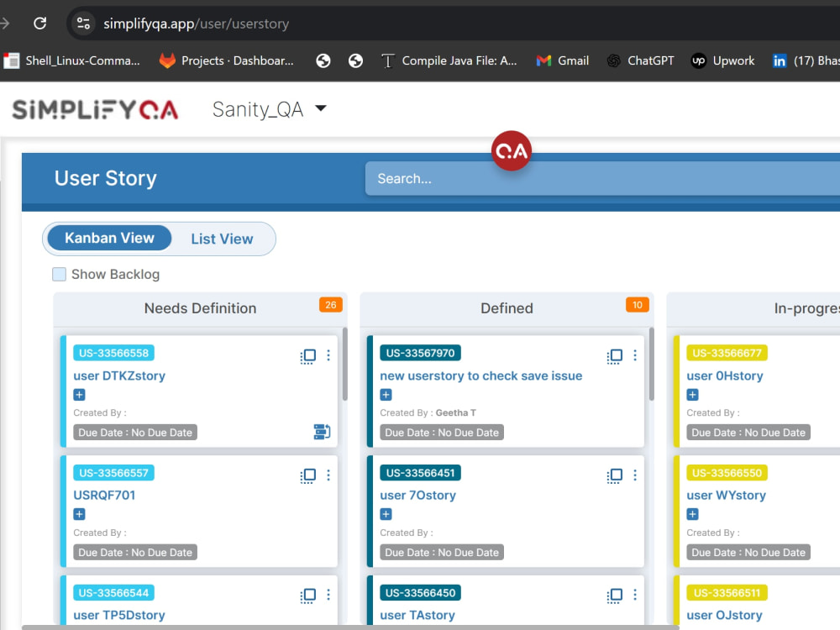Image resolution: width=840 pixels, height=630 pixels.
Task: Open story ID US-33566550
Action: point(727,473)
